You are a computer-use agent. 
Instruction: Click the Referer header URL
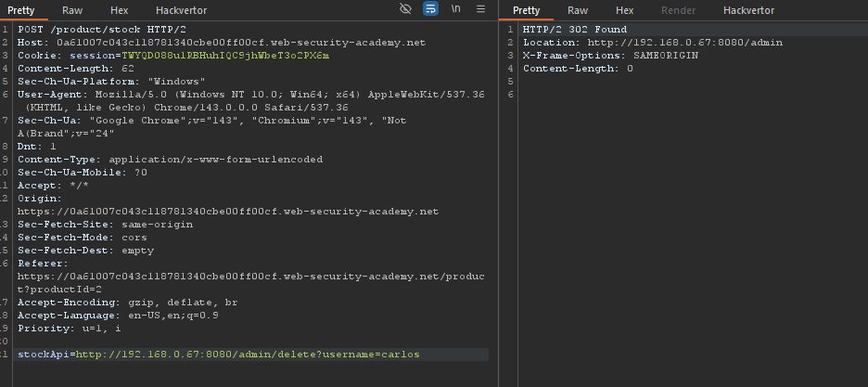tap(250, 282)
